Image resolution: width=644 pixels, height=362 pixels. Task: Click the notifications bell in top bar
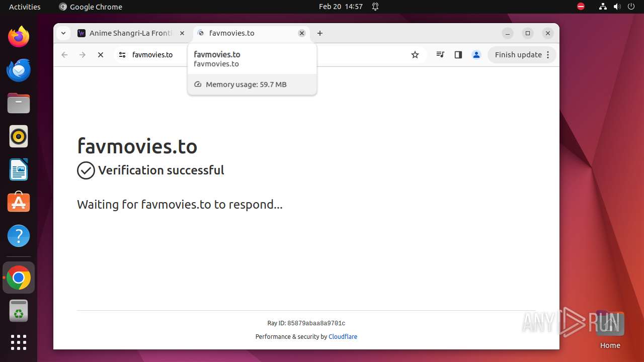pyautogui.click(x=375, y=7)
